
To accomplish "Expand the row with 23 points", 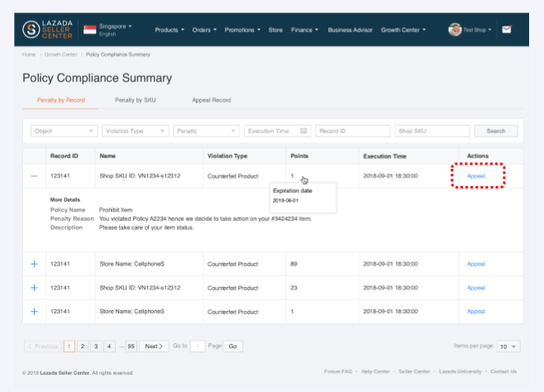I will (x=34, y=288).
